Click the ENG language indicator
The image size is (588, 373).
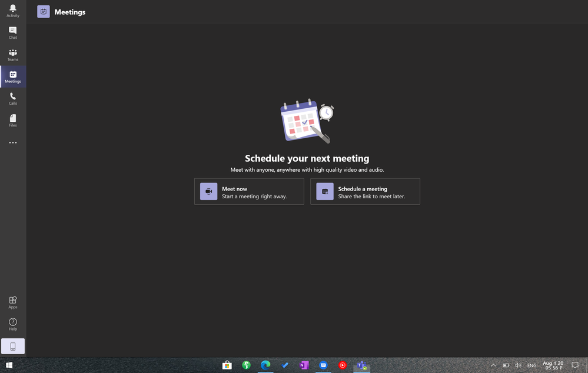531,365
